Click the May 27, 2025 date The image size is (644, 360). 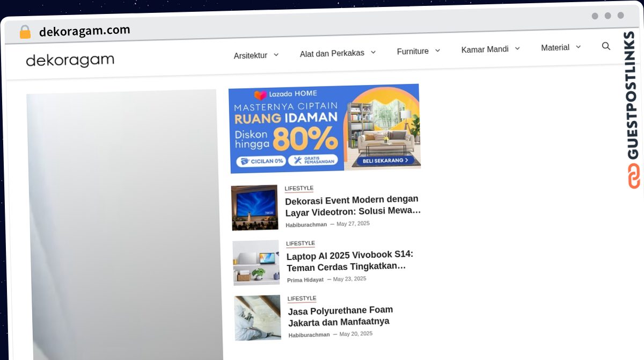(x=353, y=224)
